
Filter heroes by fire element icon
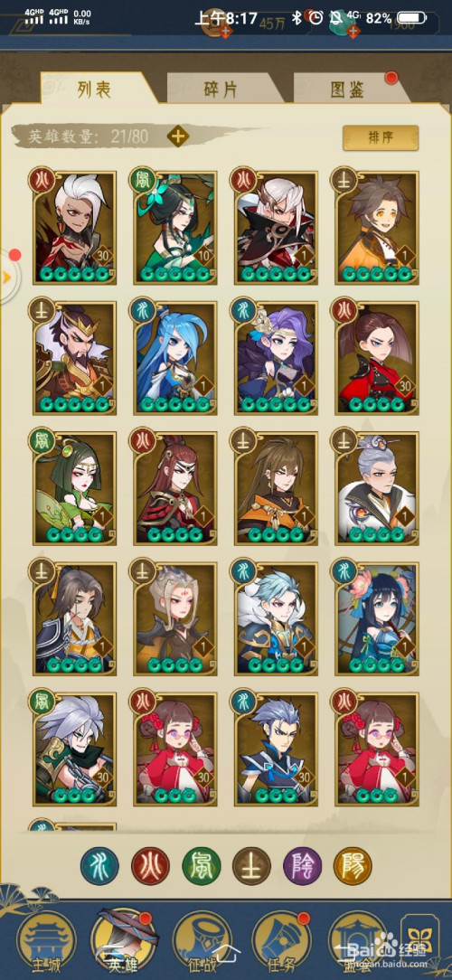(x=150, y=866)
